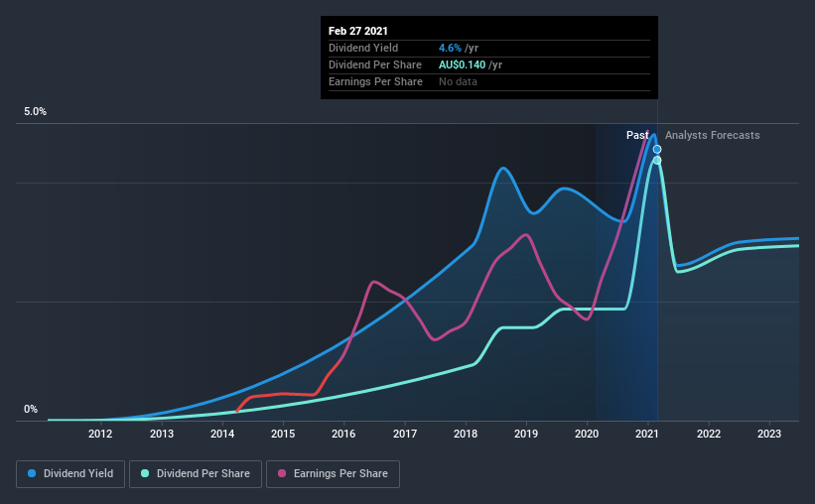This screenshot has width=815, height=504.
Task: Click the 5.0% y-axis label
Action: [35, 112]
